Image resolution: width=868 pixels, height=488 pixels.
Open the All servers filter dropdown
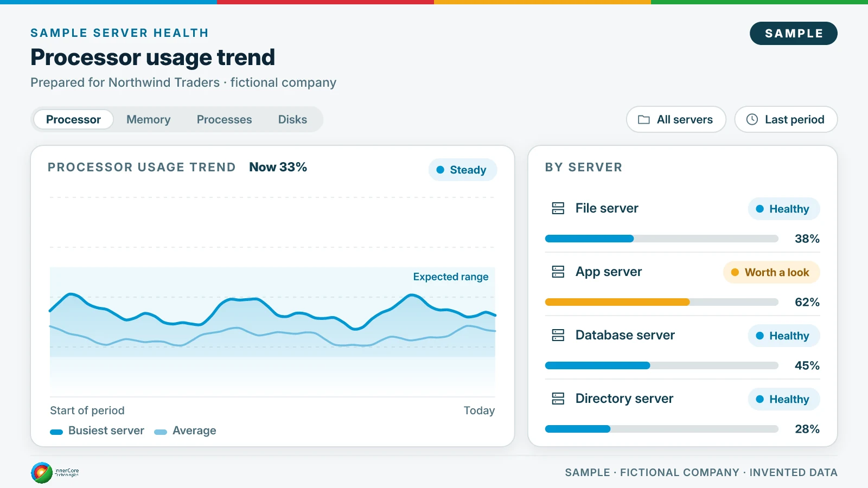pos(676,119)
